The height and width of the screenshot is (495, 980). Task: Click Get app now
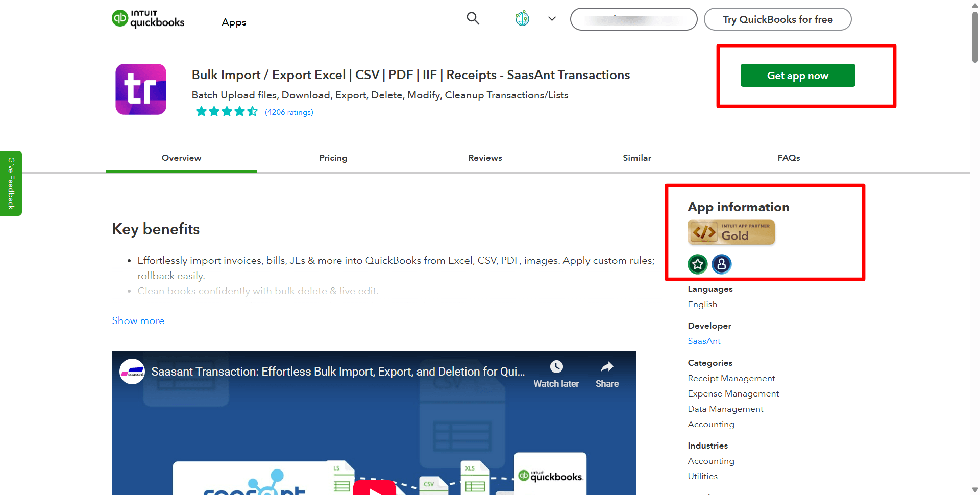797,75
